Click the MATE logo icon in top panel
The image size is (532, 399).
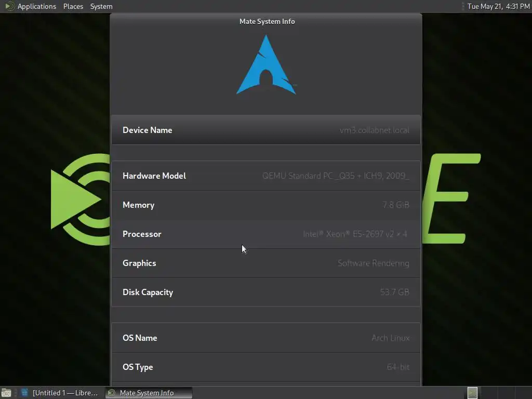[x=9, y=6]
